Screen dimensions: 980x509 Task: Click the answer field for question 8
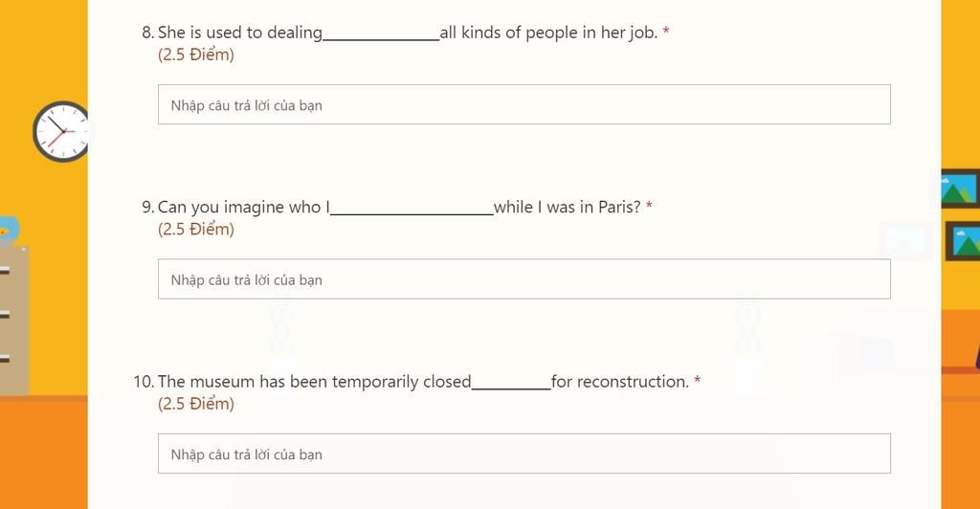pos(523,104)
